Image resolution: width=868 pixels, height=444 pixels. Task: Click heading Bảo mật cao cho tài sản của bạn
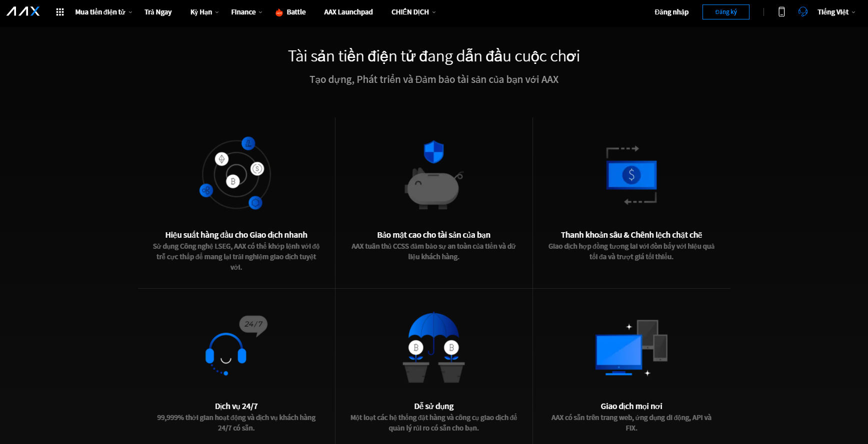point(434,235)
